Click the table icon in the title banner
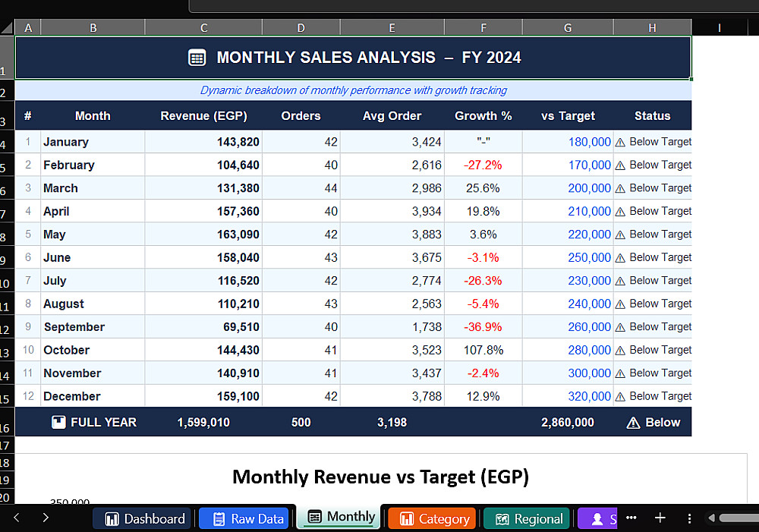Viewport: 759px width, 532px height. (x=197, y=58)
